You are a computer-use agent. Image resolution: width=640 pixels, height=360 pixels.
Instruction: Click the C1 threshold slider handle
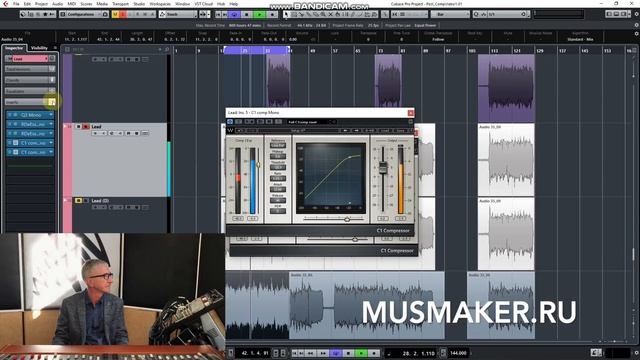pyautogui.click(x=258, y=164)
